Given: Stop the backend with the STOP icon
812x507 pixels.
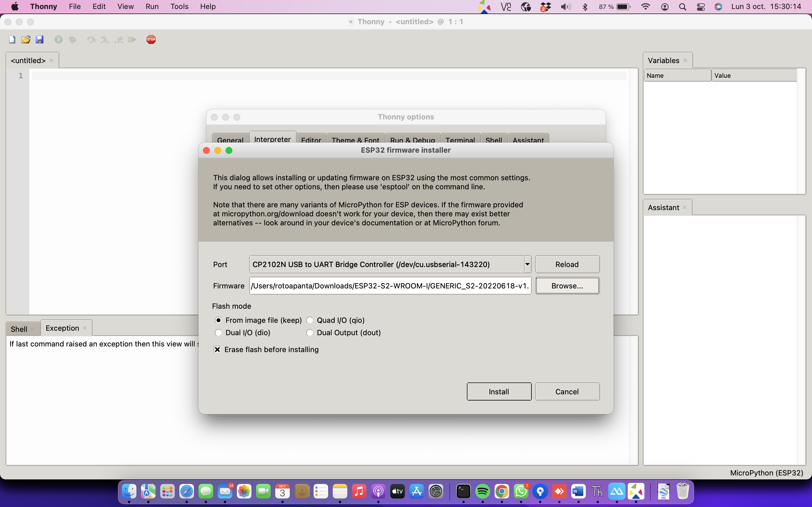Looking at the screenshot, I should tap(151, 39).
